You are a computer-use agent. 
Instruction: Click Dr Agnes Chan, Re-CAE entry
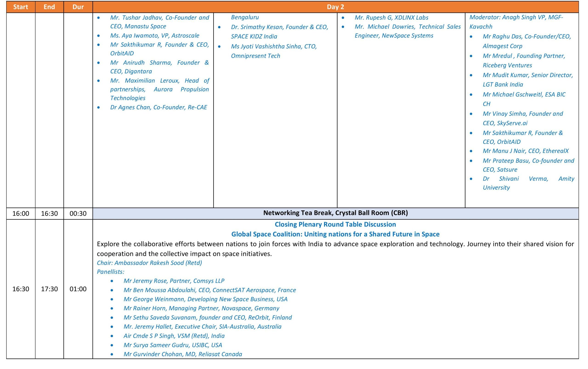click(158, 107)
